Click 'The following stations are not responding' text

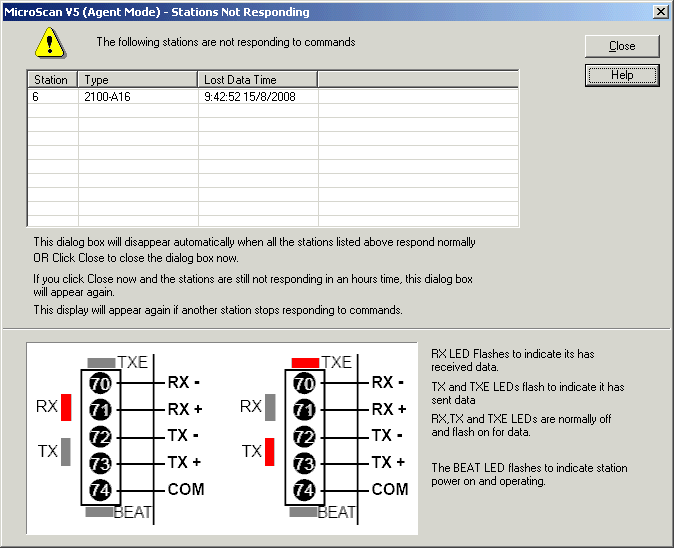(226, 42)
